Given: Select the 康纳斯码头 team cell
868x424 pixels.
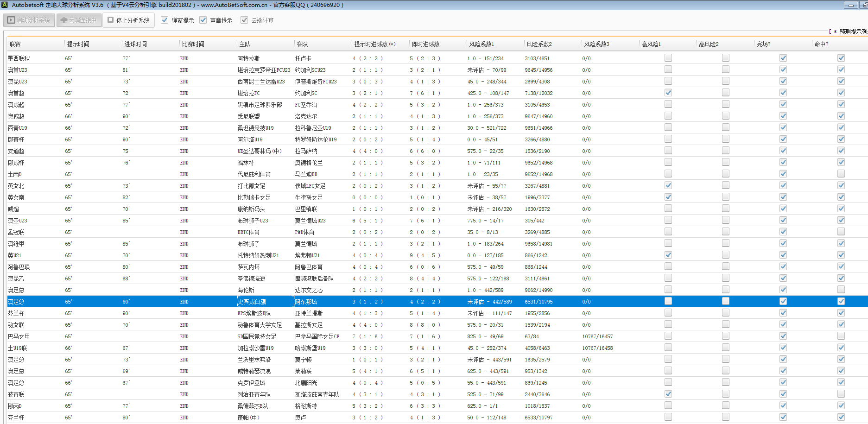Looking at the screenshot, I should click(x=251, y=209).
